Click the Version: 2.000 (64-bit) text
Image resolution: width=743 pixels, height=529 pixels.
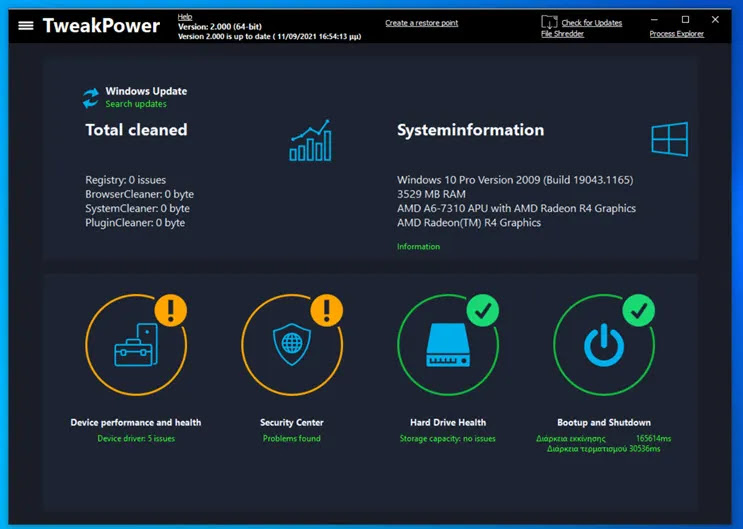220,27
